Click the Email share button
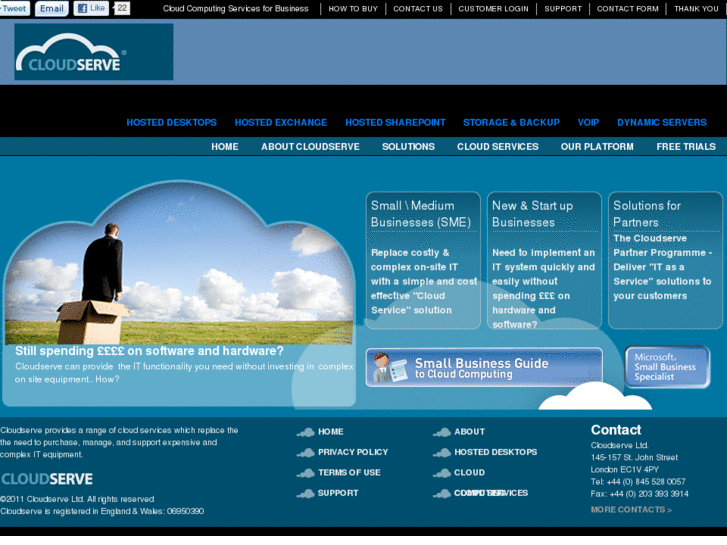 point(51,8)
